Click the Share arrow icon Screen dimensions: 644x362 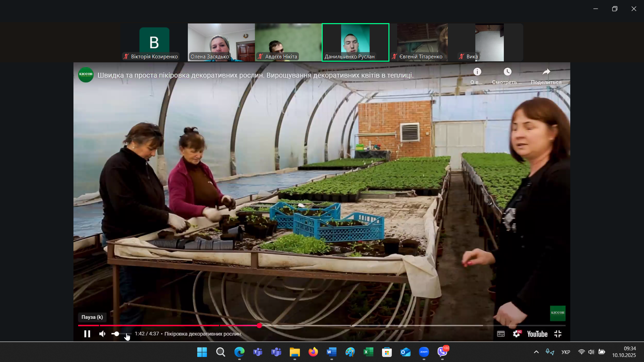(546, 72)
